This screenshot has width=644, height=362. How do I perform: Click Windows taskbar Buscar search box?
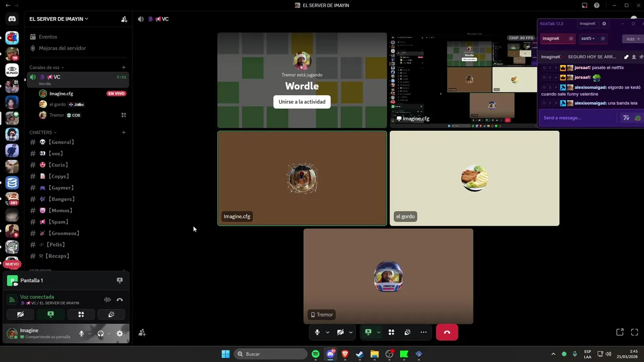tap(272, 354)
